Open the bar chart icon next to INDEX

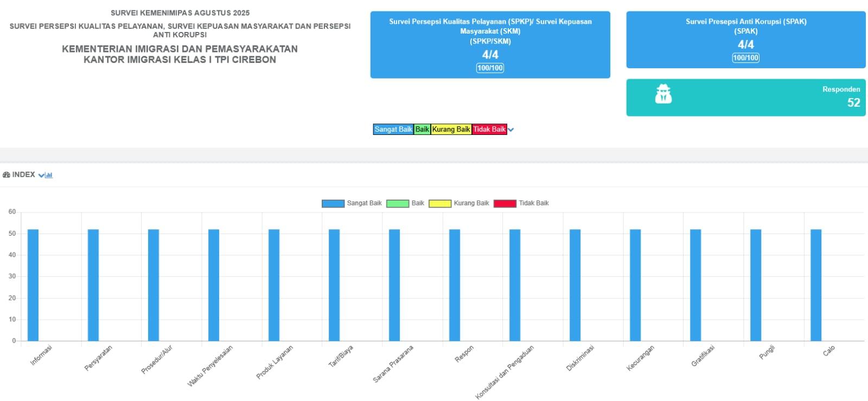click(x=49, y=175)
